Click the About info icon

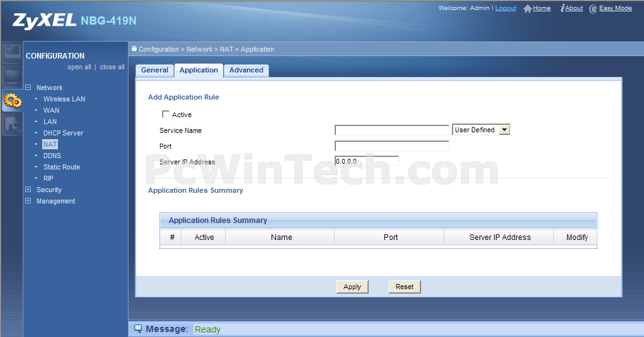click(562, 8)
